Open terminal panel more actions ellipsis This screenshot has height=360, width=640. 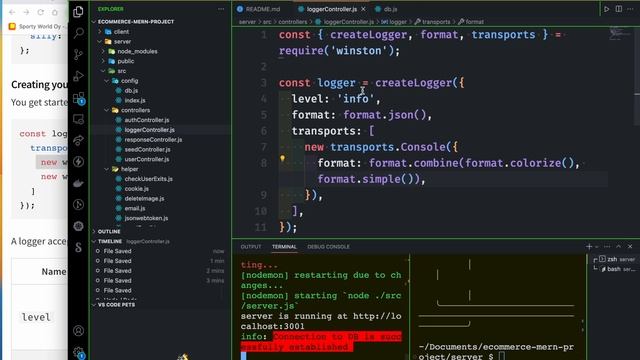coord(607,247)
